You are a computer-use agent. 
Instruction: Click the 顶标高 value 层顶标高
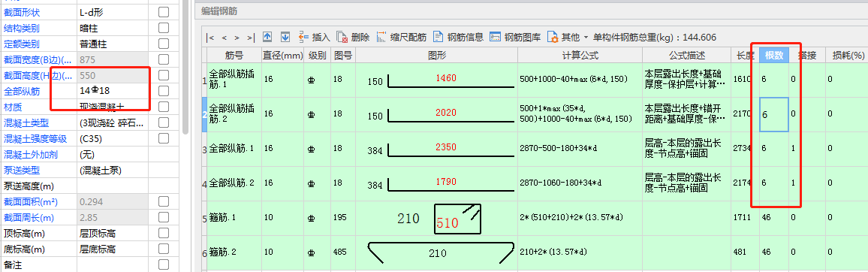[113, 233]
